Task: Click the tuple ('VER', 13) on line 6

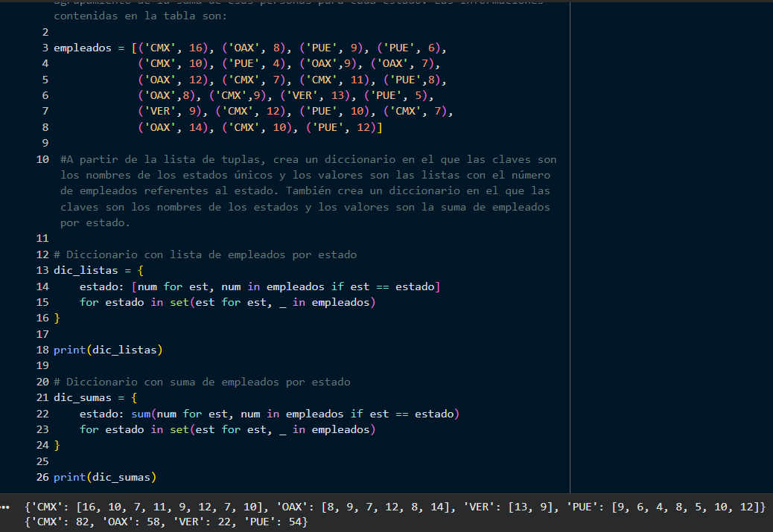Action: click(316, 95)
